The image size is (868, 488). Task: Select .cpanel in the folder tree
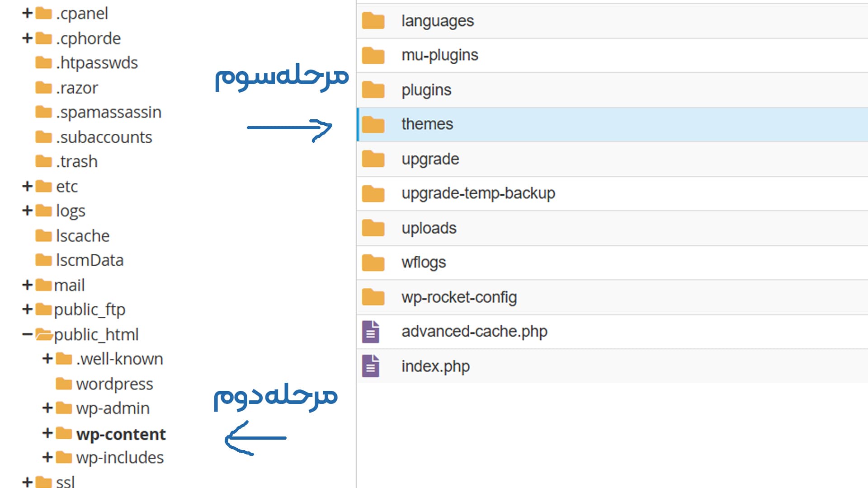[x=82, y=14]
